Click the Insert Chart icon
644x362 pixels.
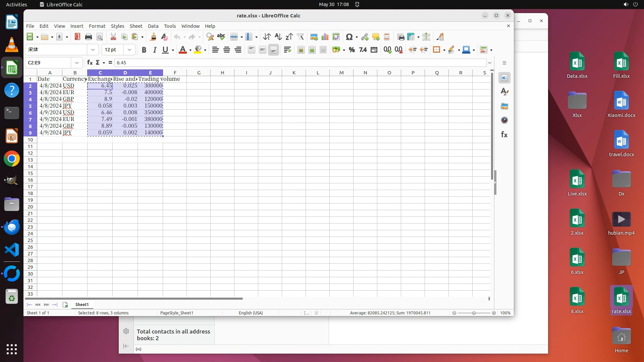click(325, 37)
